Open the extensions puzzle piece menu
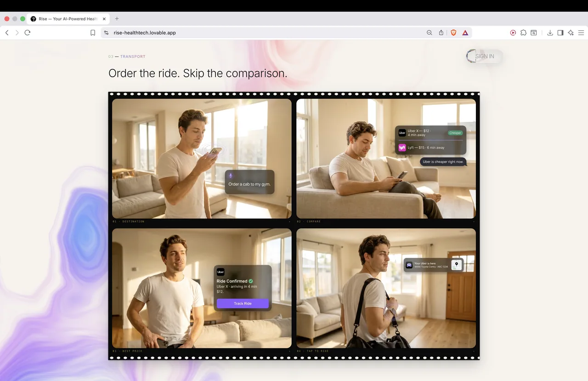The height and width of the screenshot is (381, 588). click(x=523, y=33)
